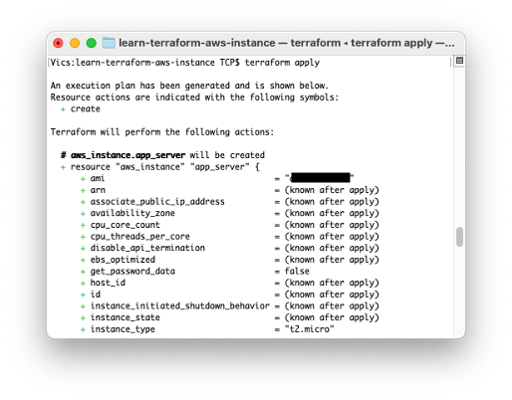The width and height of the screenshot is (512, 400).
Task: Click the associate_public_ip_address attribute
Action: [157, 202]
